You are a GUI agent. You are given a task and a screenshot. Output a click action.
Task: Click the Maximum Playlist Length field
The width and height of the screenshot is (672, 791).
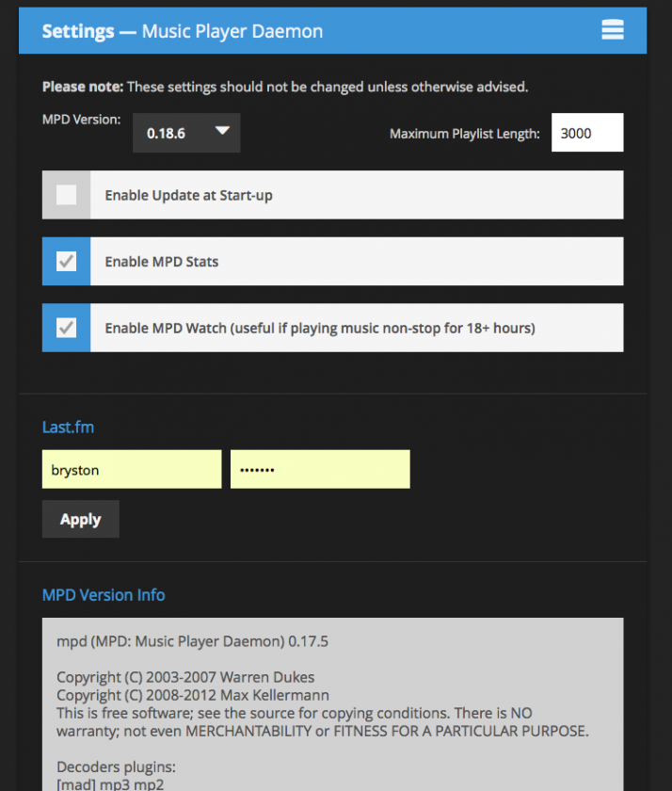587,133
